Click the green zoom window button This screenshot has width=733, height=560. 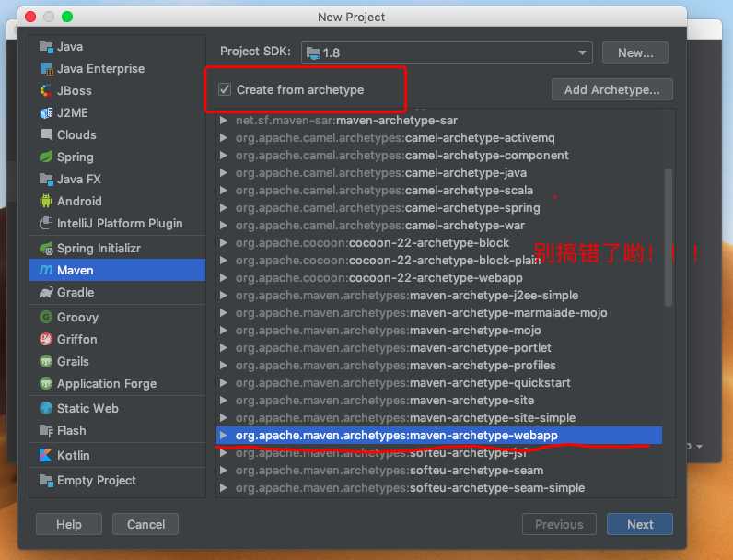67,17
